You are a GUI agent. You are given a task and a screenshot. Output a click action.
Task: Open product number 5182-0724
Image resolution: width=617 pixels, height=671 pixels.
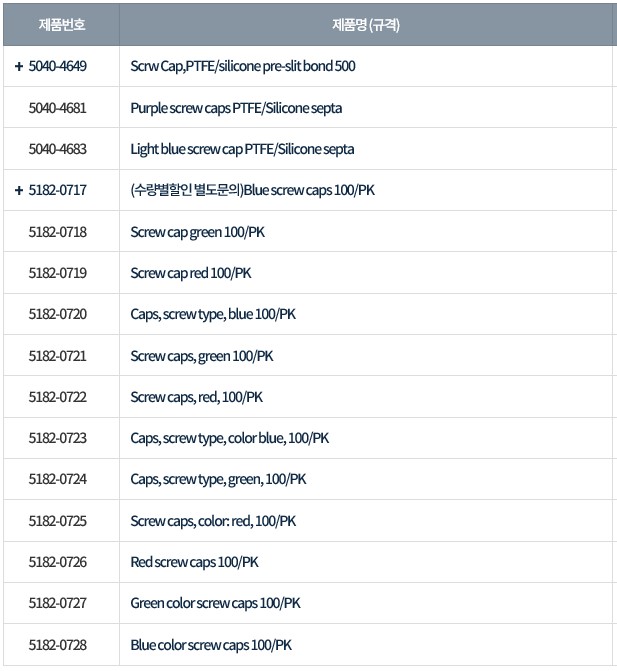57,479
